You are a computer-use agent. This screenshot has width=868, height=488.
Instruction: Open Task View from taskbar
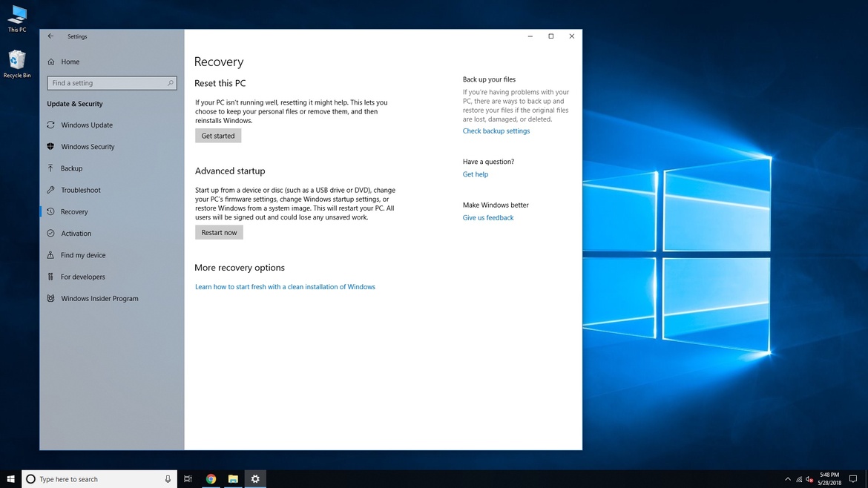coord(188,479)
